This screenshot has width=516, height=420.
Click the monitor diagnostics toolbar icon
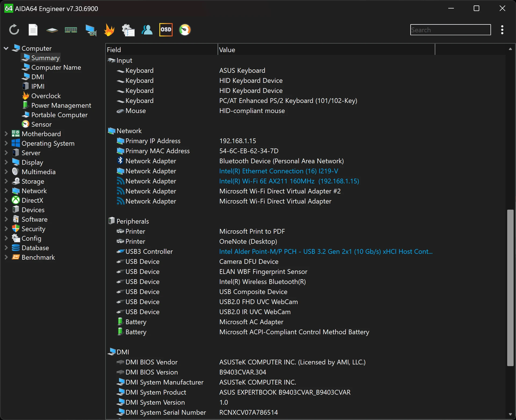pyautogui.click(x=91, y=30)
